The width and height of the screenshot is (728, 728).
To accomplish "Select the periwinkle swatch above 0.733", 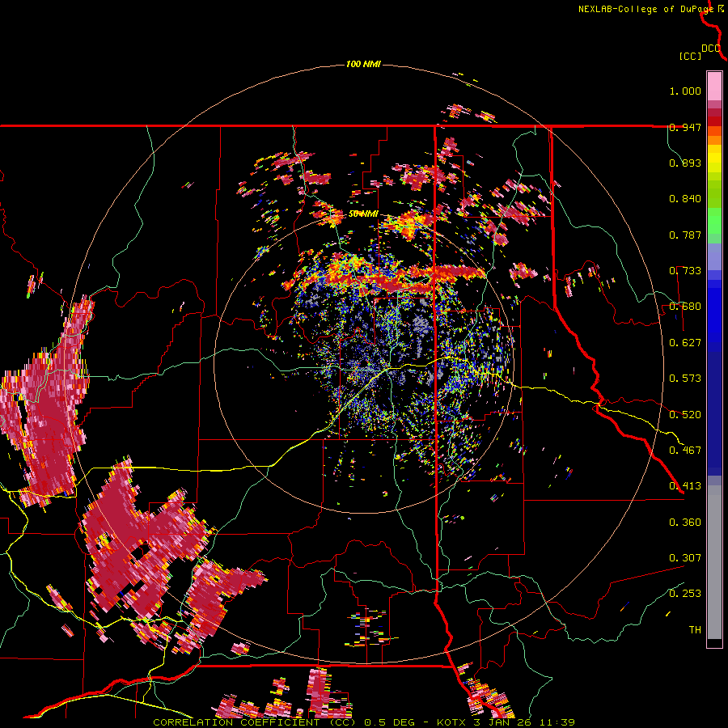I will [x=714, y=256].
